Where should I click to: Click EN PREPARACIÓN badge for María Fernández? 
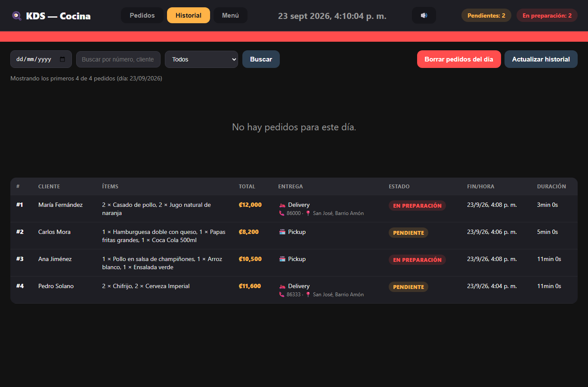(417, 206)
